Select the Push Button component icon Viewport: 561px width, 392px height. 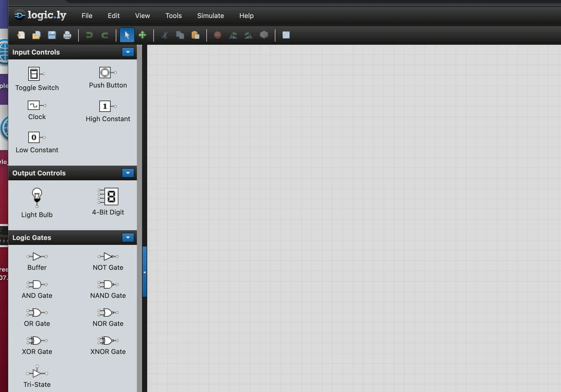pyautogui.click(x=108, y=72)
